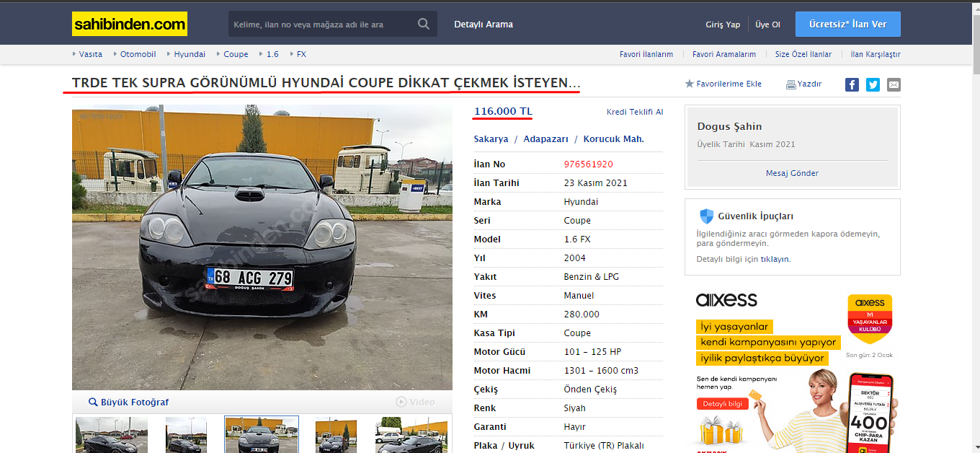The image size is (980, 453).
Task: Click the sahibinden.com logo
Action: click(x=130, y=24)
